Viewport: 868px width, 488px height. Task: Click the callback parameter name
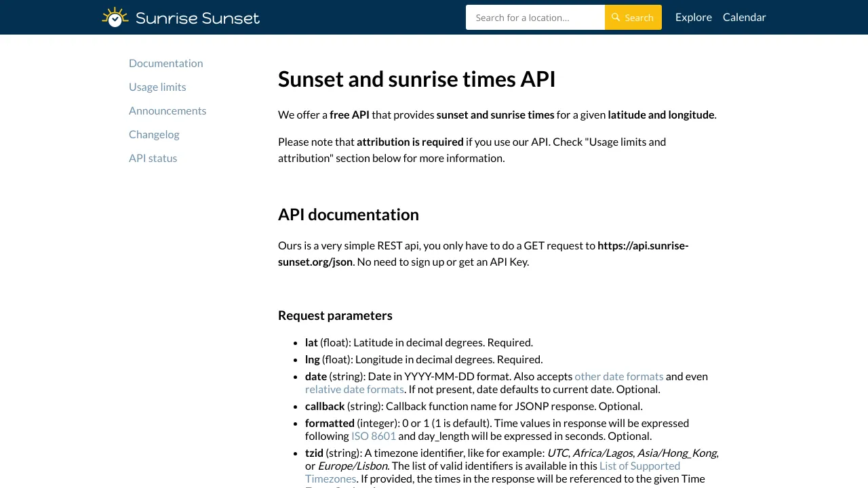(x=325, y=406)
